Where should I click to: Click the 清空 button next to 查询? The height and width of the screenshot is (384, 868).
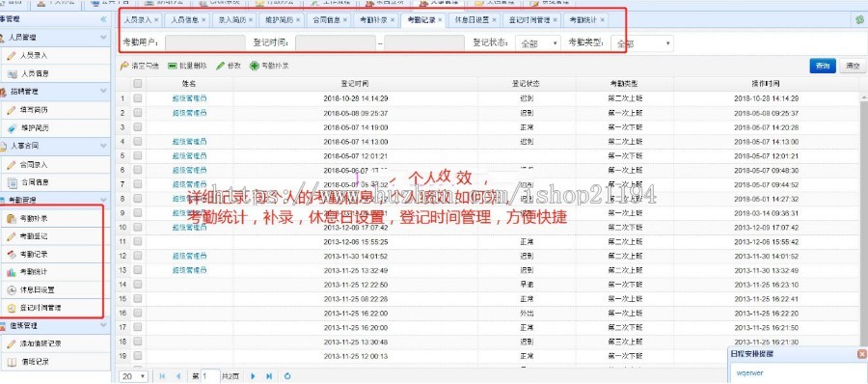853,66
